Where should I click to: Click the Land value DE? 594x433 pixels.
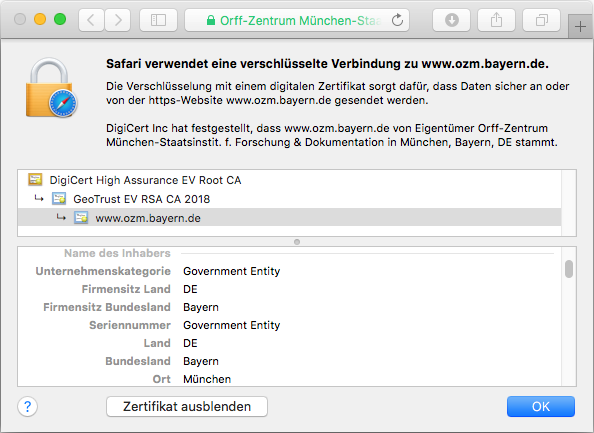pos(190,343)
